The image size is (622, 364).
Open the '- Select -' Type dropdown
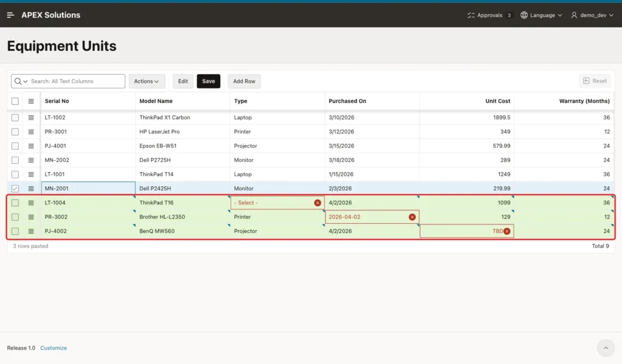tap(278, 203)
